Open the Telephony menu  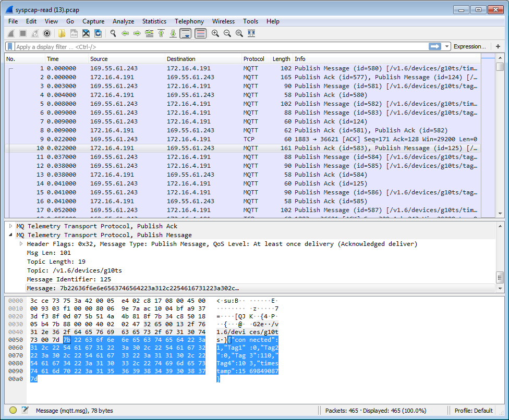coord(189,21)
